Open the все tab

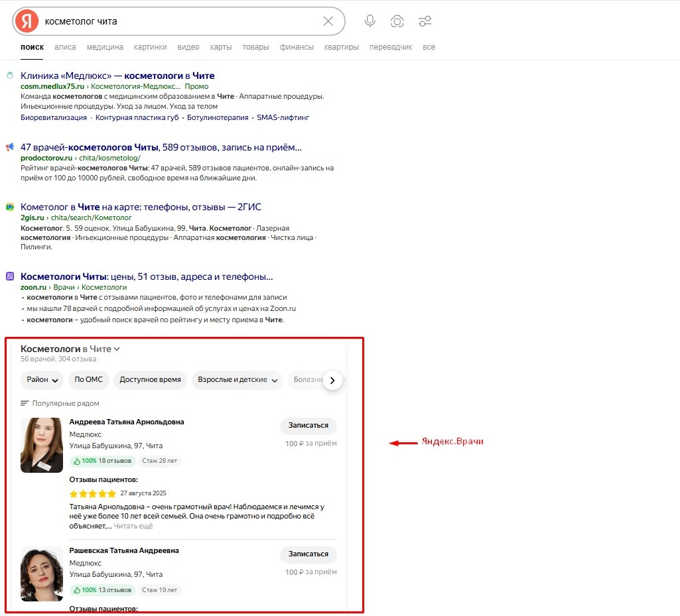click(x=429, y=47)
